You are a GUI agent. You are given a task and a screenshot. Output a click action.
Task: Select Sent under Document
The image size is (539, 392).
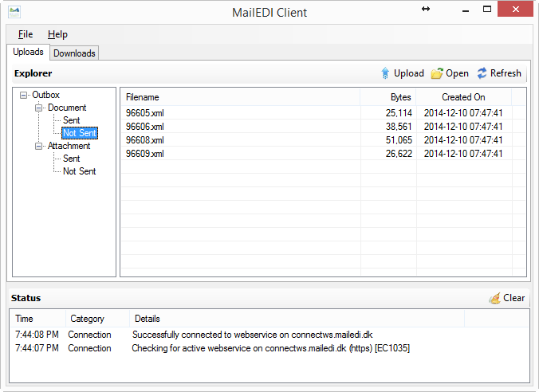tap(72, 120)
